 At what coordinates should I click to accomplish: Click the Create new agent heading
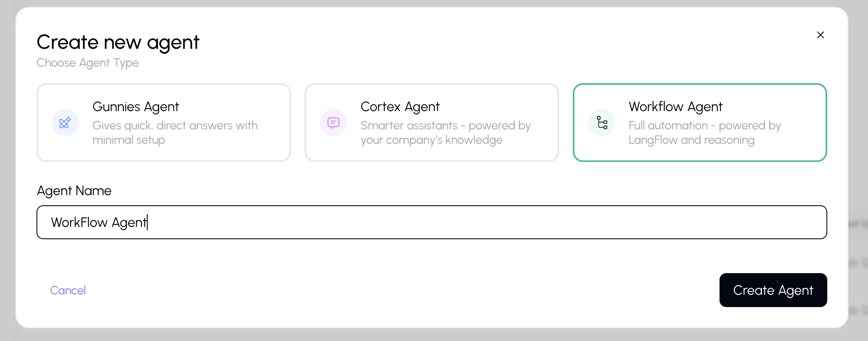(x=118, y=42)
